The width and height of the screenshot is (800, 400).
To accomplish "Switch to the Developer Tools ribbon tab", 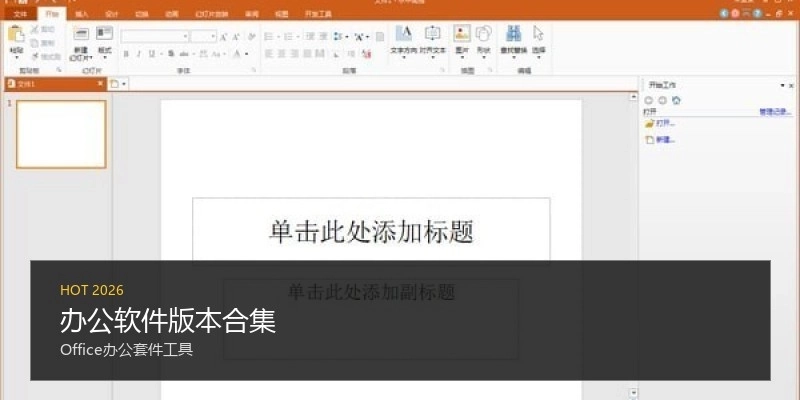I will [318, 14].
